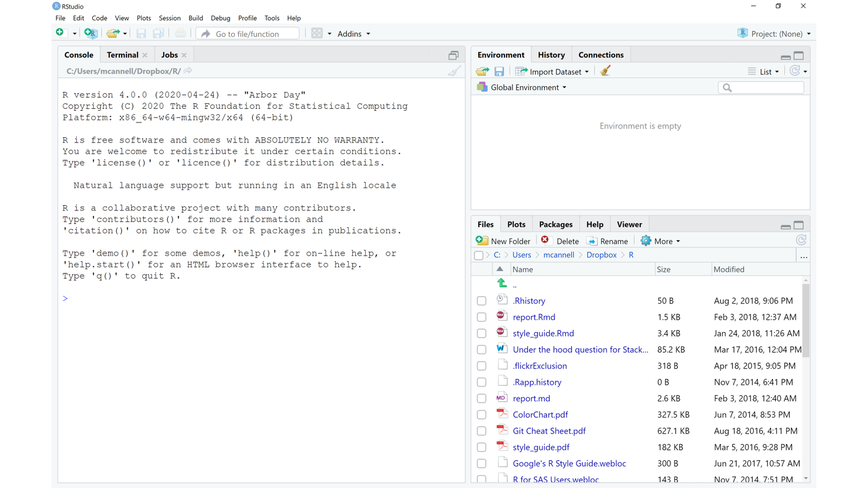The height and width of the screenshot is (488, 868).
Task: Check the style_guide.Rmd file checkbox
Action: pyautogui.click(x=481, y=333)
